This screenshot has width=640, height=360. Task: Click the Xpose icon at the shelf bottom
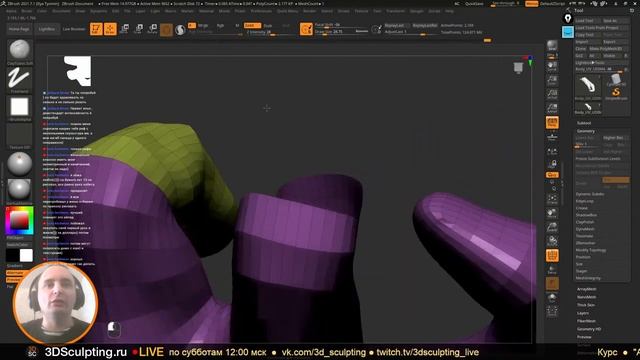tap(552, 312)
